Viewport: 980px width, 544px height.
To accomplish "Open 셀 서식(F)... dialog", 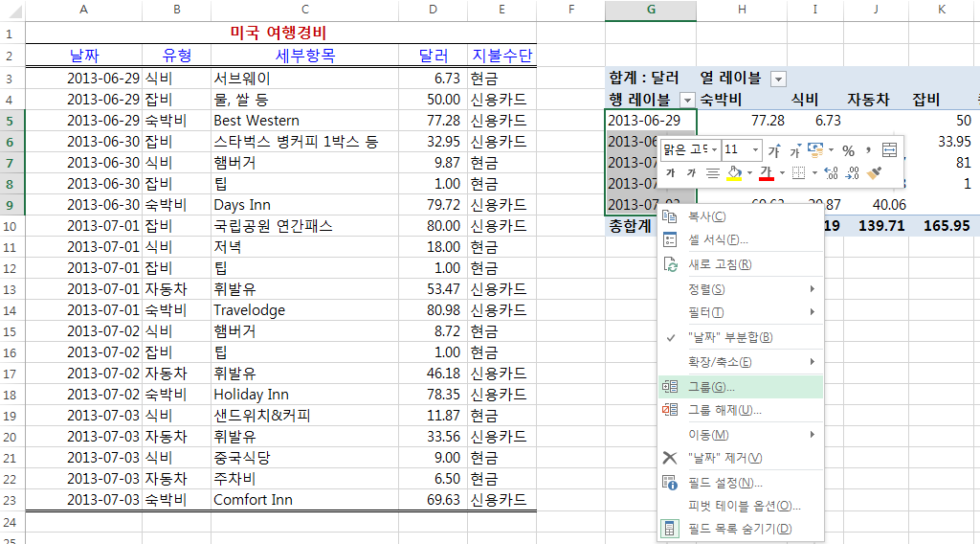I will pyautogui.click(x=741, y=239).
